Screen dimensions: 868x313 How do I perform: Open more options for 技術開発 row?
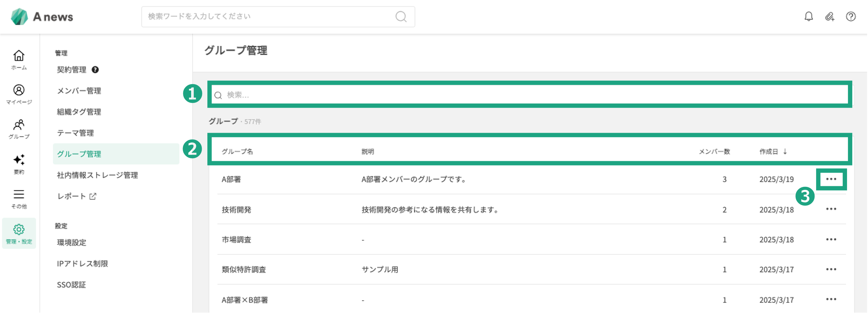[831, 209]
